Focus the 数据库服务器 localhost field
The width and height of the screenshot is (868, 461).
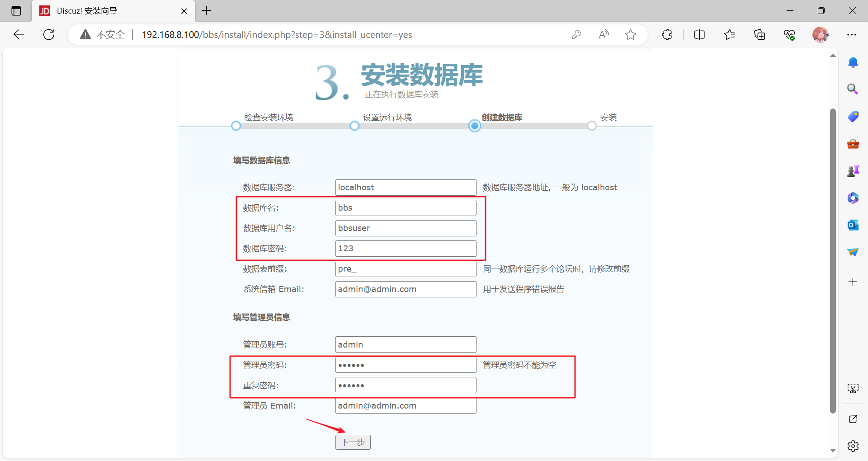click(x=406, y=188)
